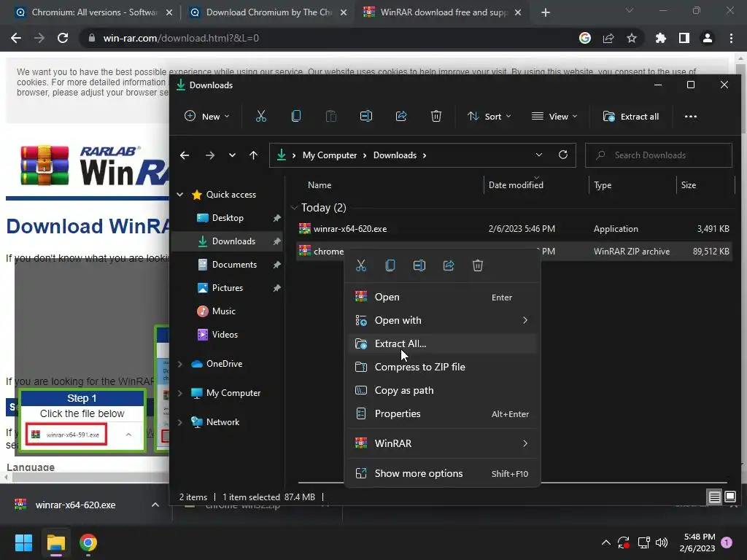Image resolution: width=747 pixels, height=560 pixels.
Task: Select Open in context menu
Action: [x=443, y=297]
